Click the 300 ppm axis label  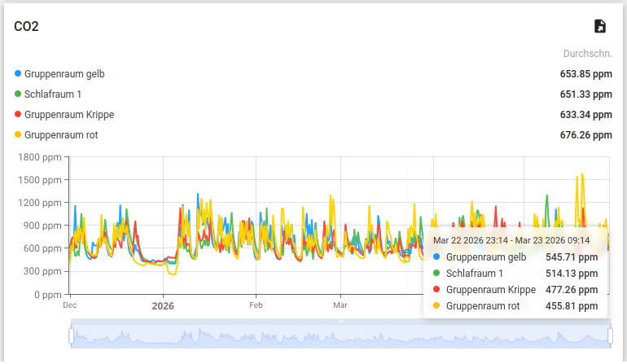coord(42,271)
